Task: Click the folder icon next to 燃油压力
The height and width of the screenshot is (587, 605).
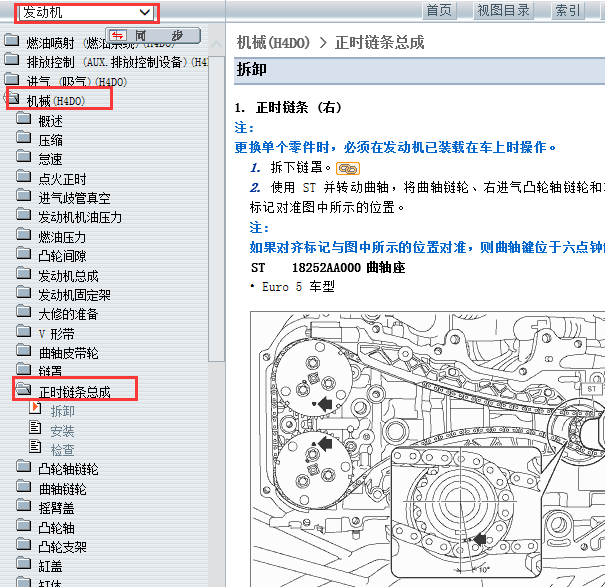Action: (x=24, y=234)
